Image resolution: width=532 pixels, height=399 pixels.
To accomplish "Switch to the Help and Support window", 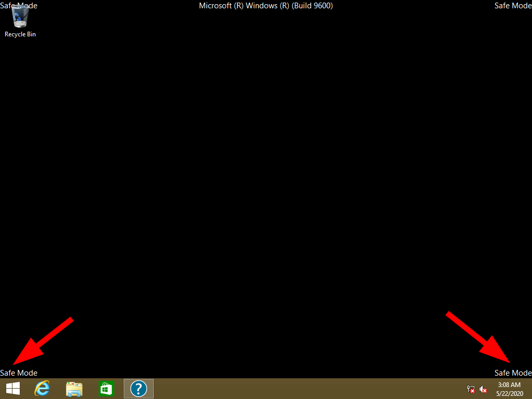I will (138, 389).
